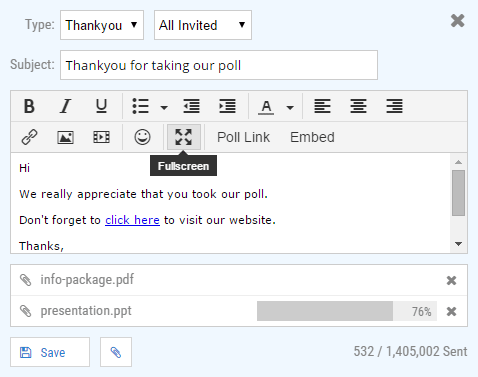Decrease indent with the outdent icon
The width and height of the screenshot is (478, 377).
tap(192, 106)
